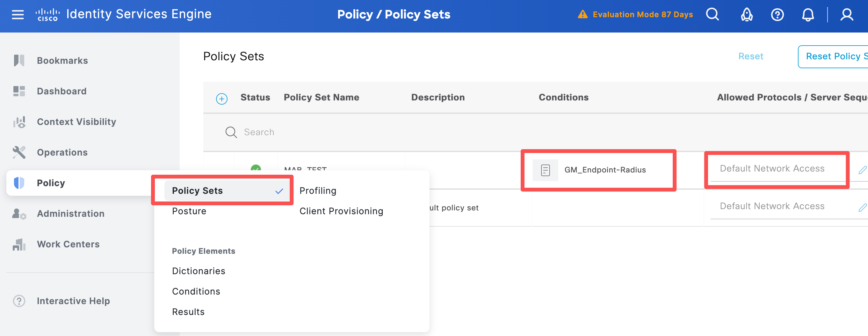Open the help question mark icon

778,14
